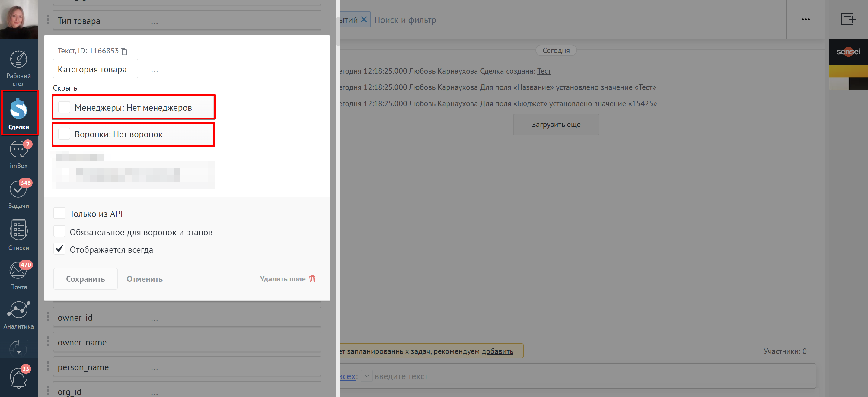
Task: Remove the filter chip with X
Action: 364,20
